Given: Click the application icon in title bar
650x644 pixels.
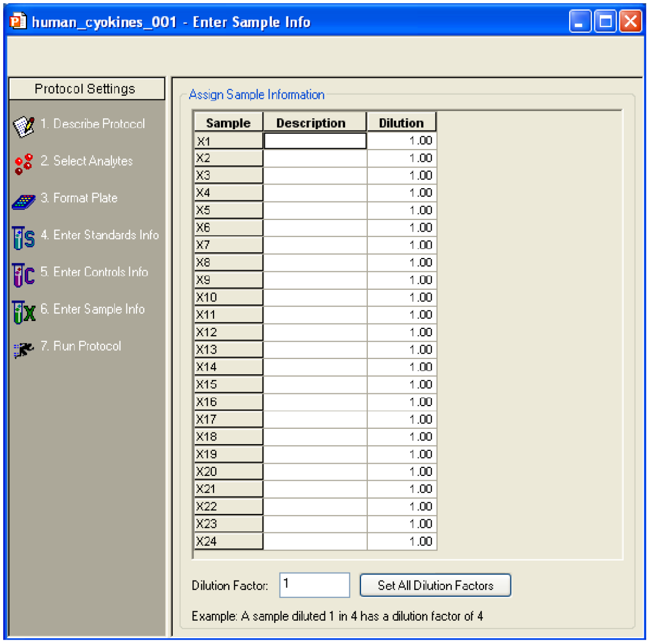Looking at the screenshot, I should tap(18, 22).
